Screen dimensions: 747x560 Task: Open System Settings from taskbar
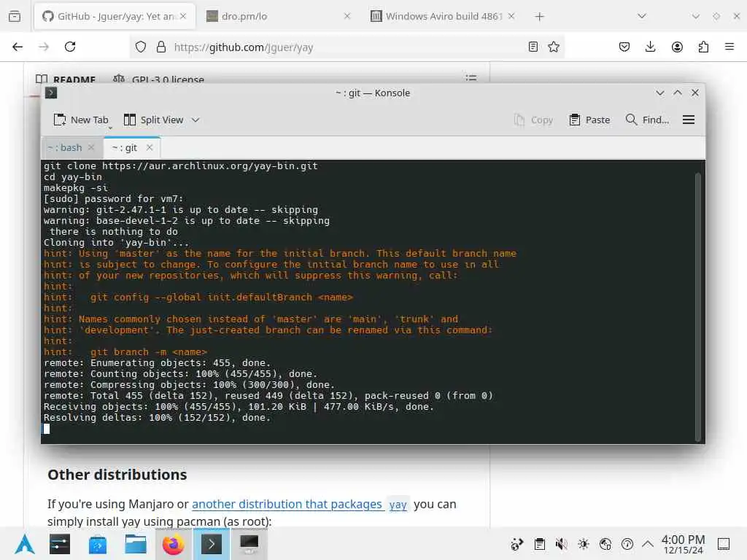coord(60,544)
